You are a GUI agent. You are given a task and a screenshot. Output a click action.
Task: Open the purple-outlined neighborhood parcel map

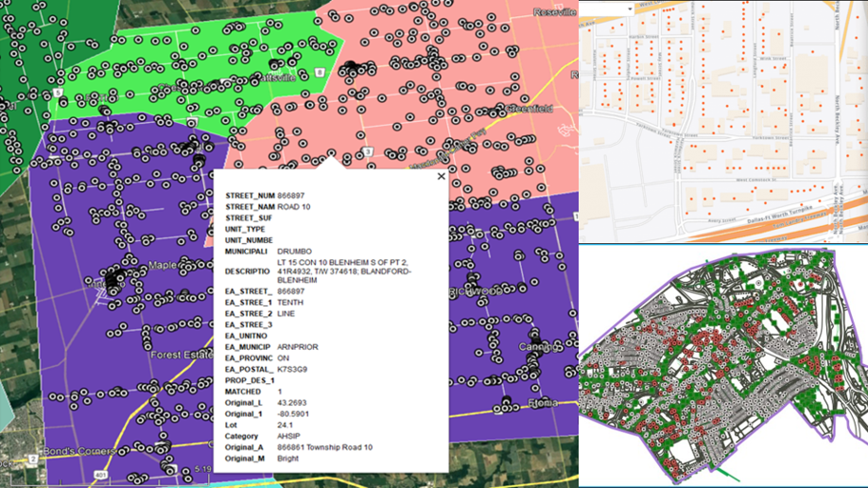point(723,366)
